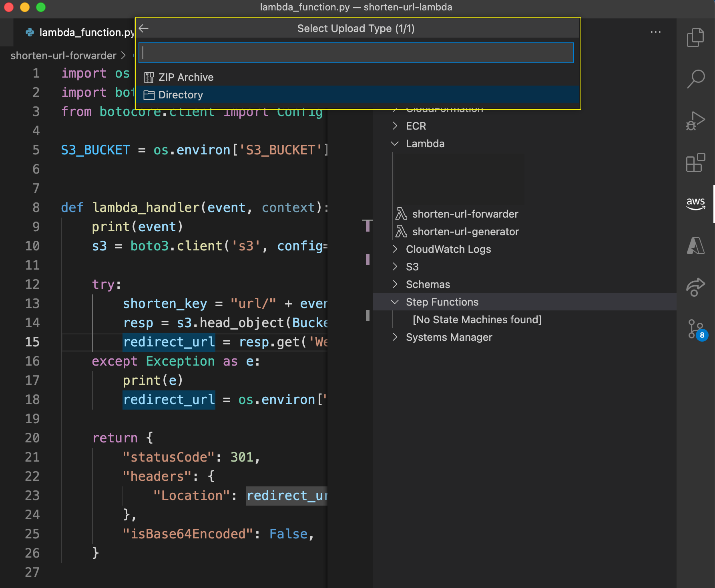The height and width of the screenshot is (588, 715).
Task: Go back using quick pick arrow
Action: [144, 28]
